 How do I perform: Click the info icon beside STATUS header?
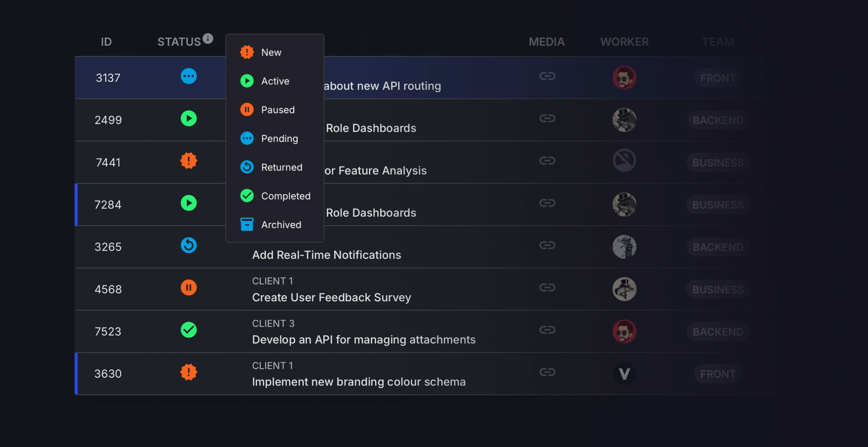pos(208,39)
